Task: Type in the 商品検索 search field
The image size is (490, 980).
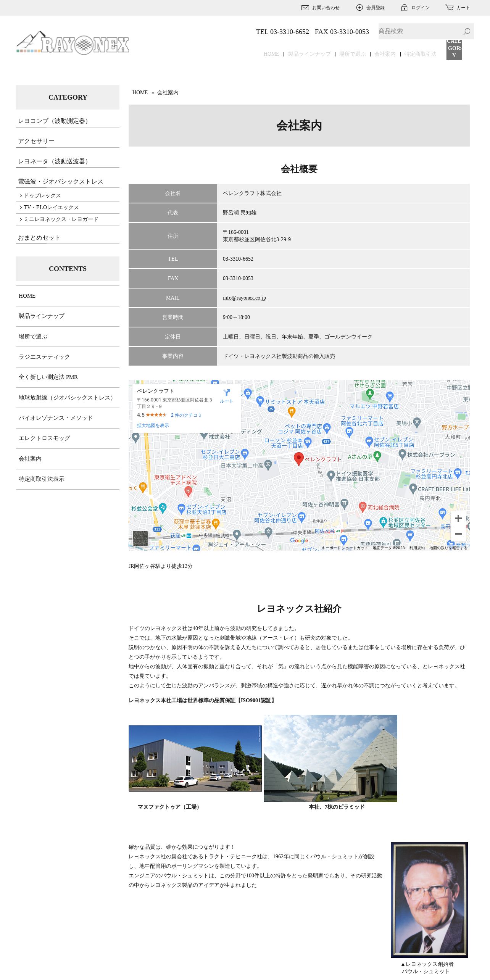Action: point(419,31)
